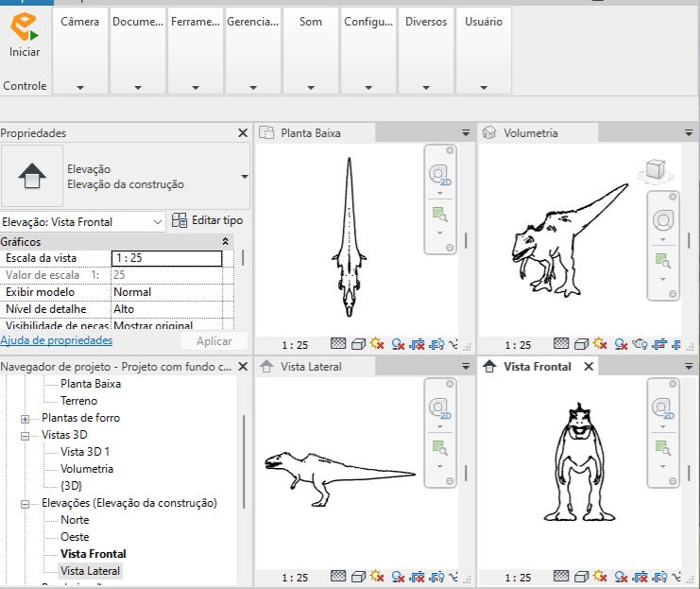Click show crop region icon in Vista Lateral
Screen dimensions: 700x589
tap(436, 577)
